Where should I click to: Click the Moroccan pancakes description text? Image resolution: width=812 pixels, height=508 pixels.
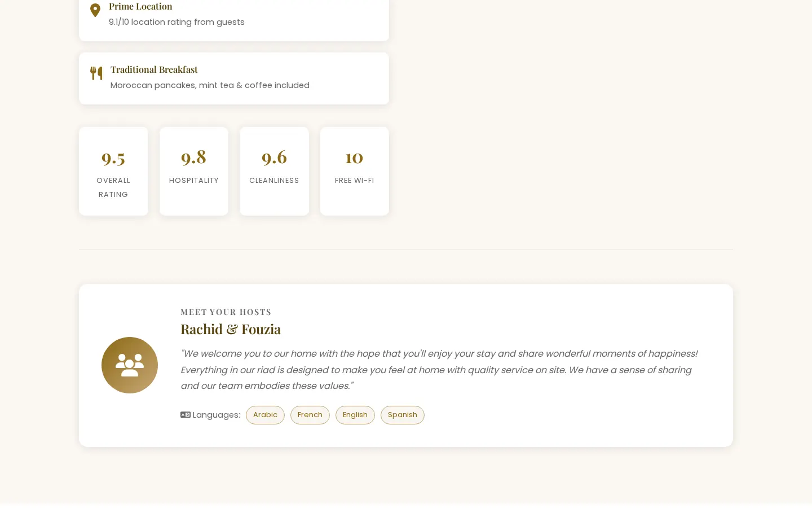(x=210, y=85)
